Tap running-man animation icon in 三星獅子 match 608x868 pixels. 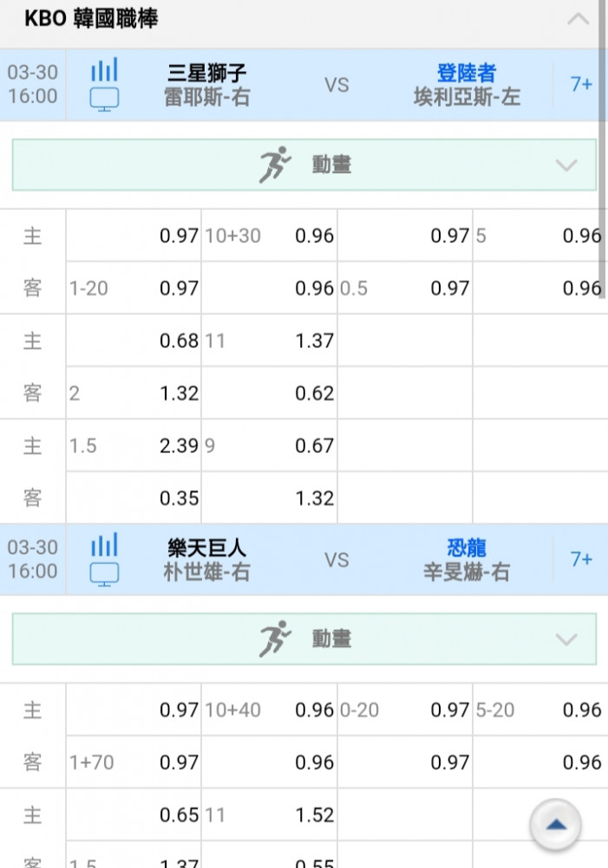[x=274, y=164]
